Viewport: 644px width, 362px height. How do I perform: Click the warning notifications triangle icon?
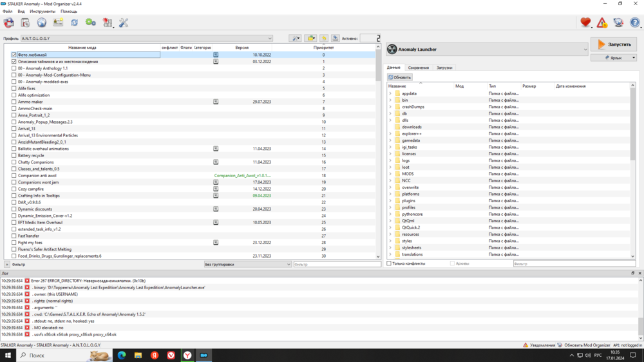(x=601, y=23)
